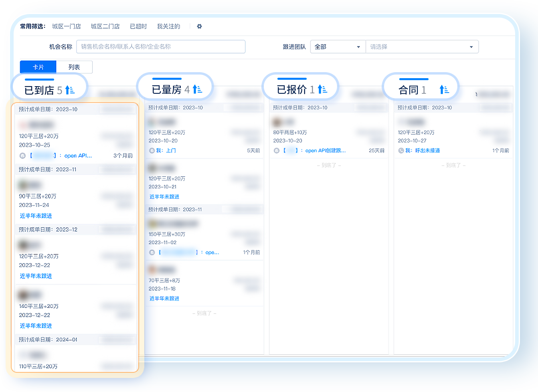Switch to 卡片 card view

point(38,67)
